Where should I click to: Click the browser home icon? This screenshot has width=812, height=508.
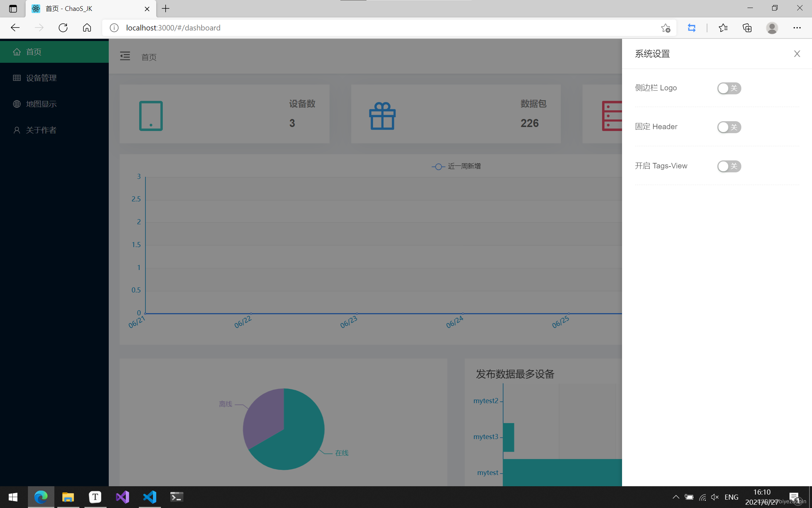(x=87, y=28)
